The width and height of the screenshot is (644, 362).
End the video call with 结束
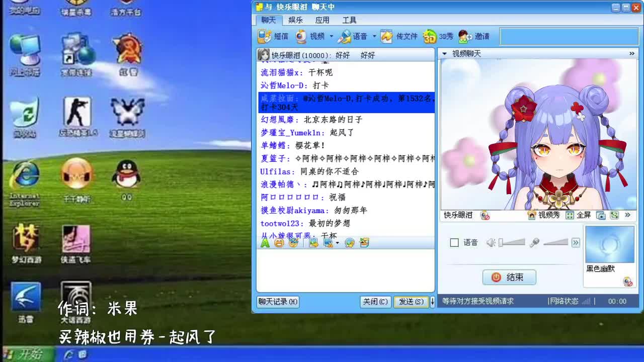[x=509, y=277]
